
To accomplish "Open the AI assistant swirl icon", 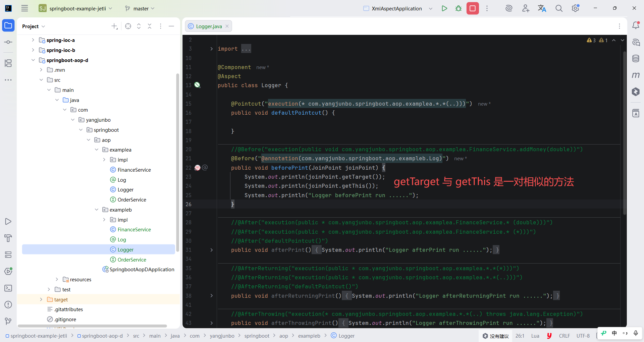I will [509, 8].
